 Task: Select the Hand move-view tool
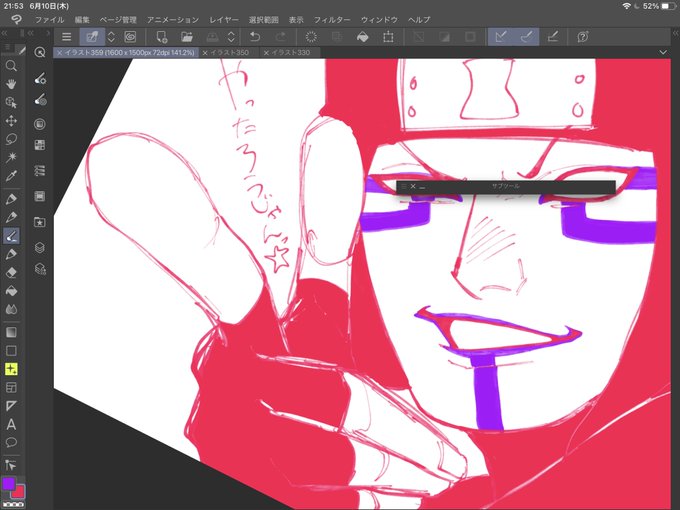[11, 84]
